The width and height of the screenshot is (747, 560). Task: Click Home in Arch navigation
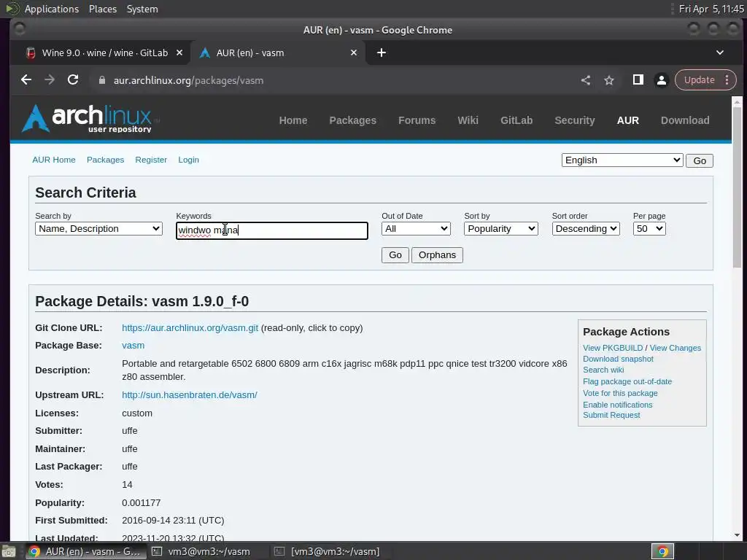pos(293,120)
